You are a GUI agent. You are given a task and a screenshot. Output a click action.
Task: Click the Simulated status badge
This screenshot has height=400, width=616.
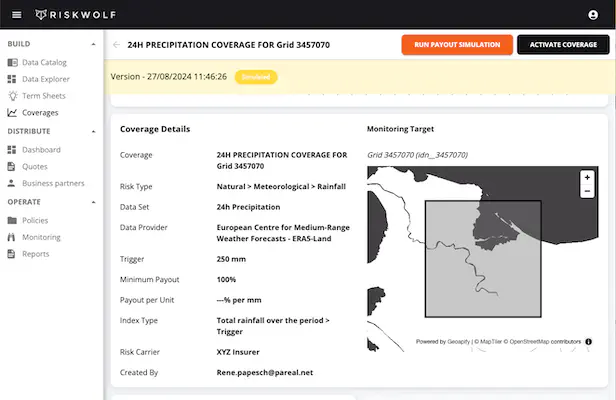pyautogui.click(x=256, y=77)
